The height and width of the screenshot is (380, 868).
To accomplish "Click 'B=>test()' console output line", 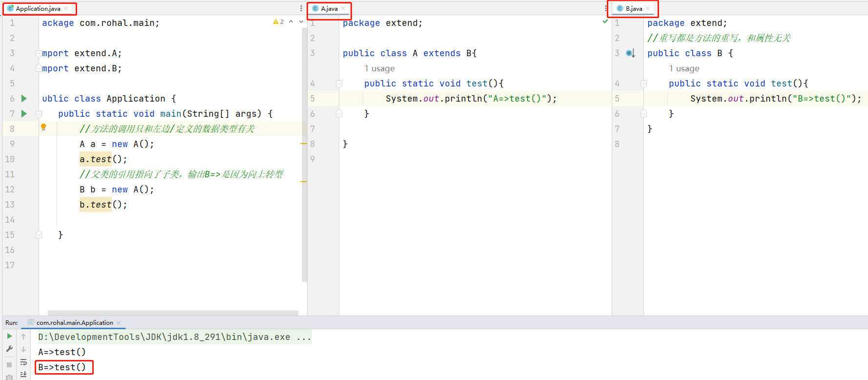I will point(62,367).
